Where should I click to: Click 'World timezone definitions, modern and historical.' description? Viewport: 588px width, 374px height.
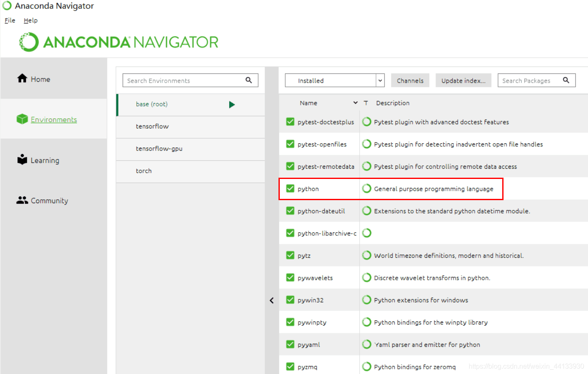(449, 255)
